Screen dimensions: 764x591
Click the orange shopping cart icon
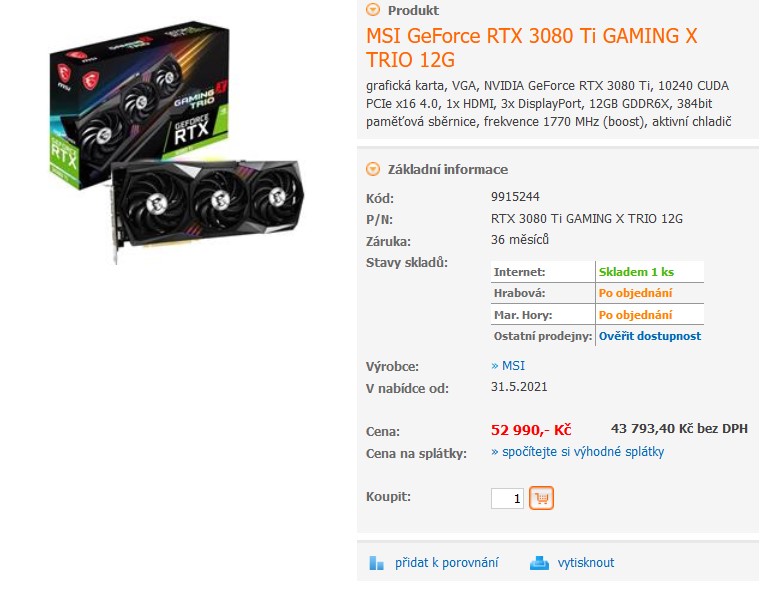(541, 498)
